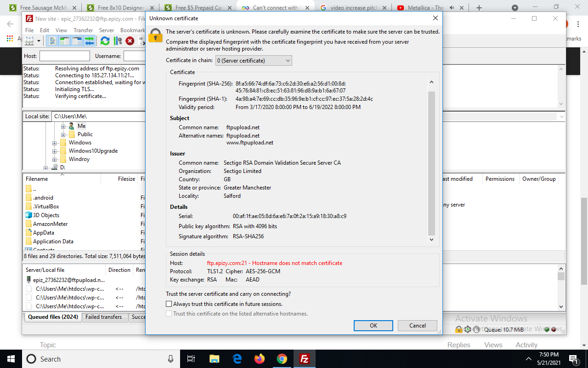
Task: Open the View menu in FileZilla
Action: 61,30
